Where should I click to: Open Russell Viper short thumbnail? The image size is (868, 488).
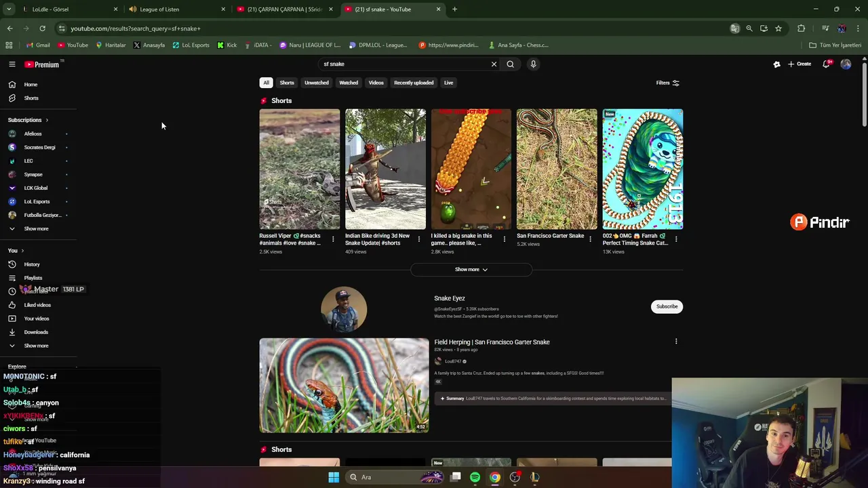click(x=299, y=169)
